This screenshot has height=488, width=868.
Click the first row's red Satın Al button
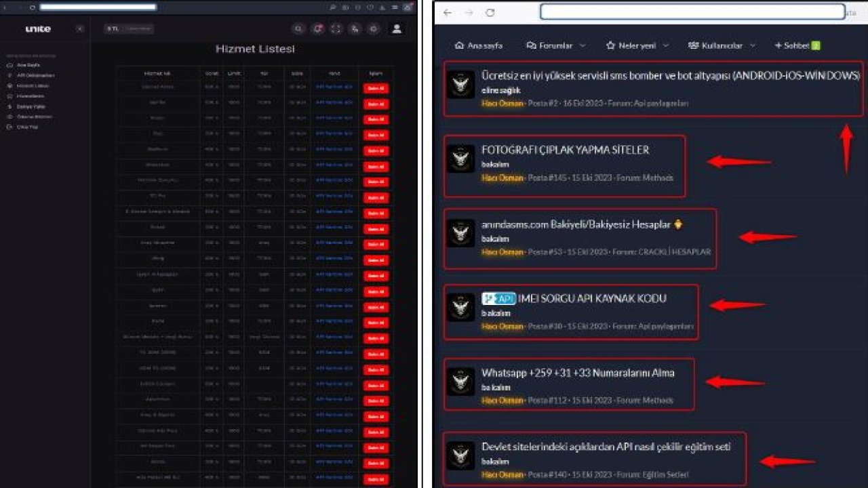[376, 88]
